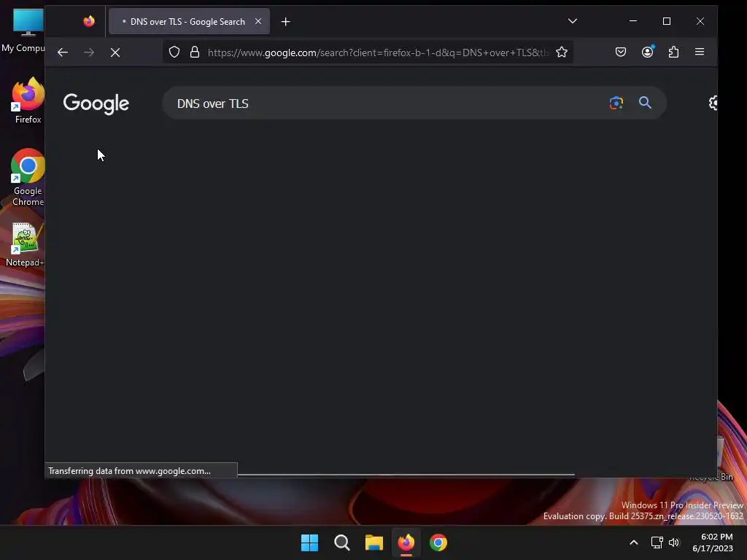Search by image with Google Lens
747x560 pixels.
tap(616, 103)
